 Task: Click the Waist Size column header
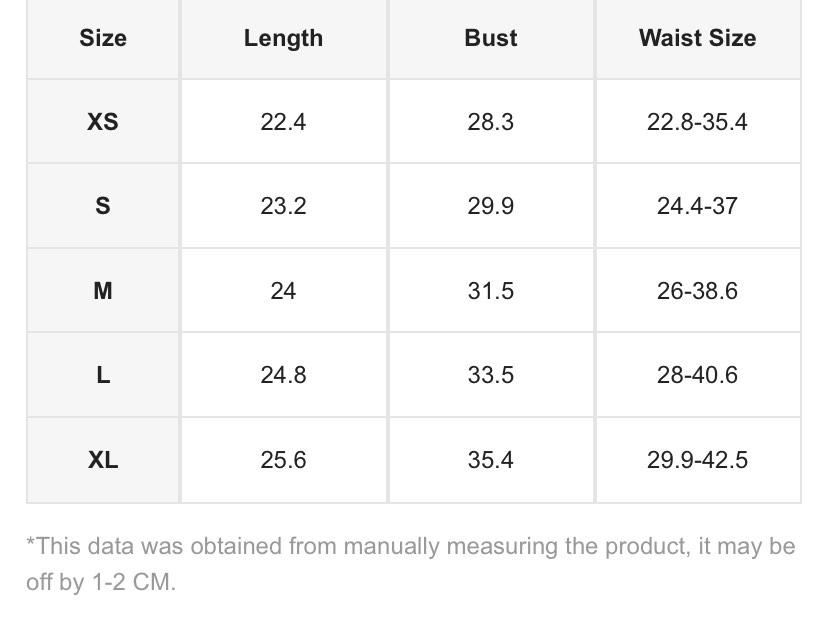[697, 38]
